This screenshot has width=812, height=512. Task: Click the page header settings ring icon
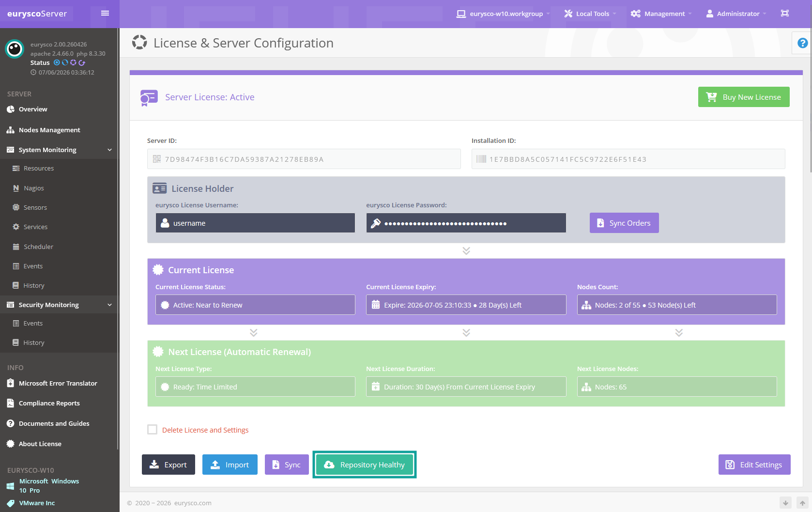click(x=139, y=43)
